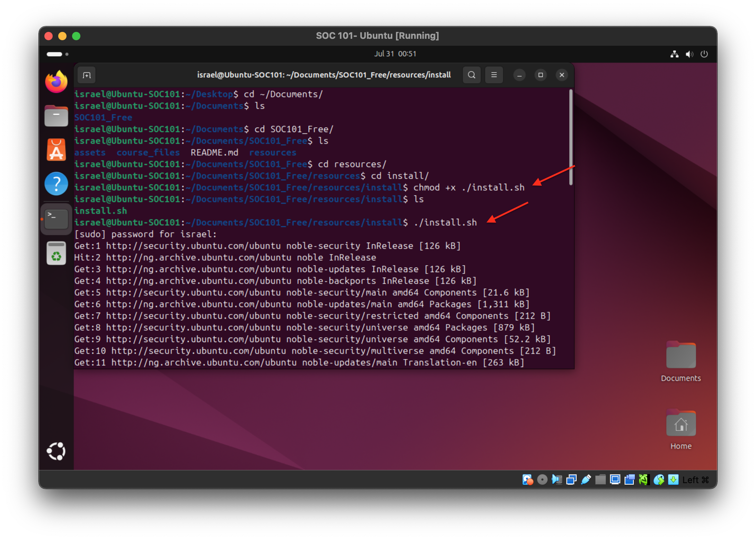Close the VM window with the red button

tap(49, 36)
